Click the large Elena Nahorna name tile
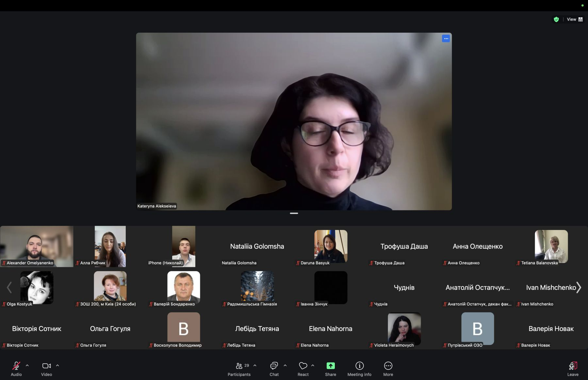588x380 pixels. [x=331, y=329]
